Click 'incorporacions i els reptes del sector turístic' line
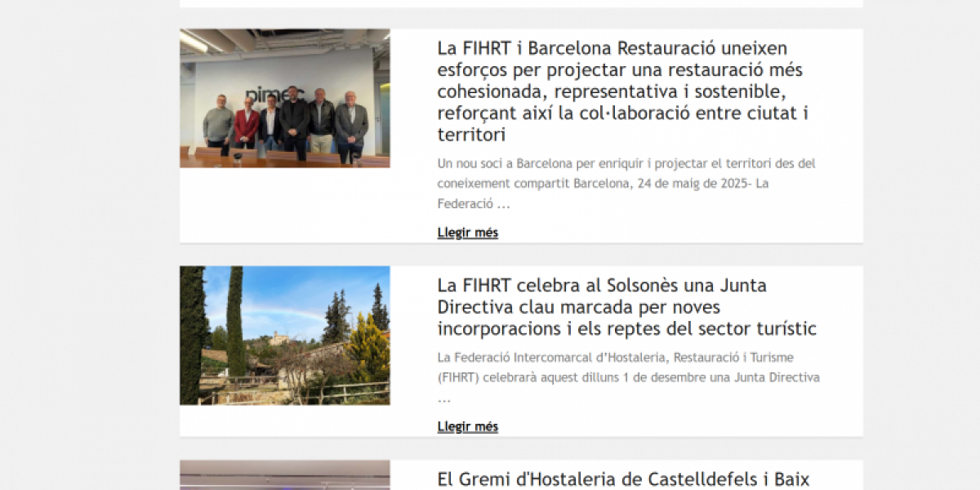Screen dimensions: 980x490 pyautogui.click(x=626, y=329)
